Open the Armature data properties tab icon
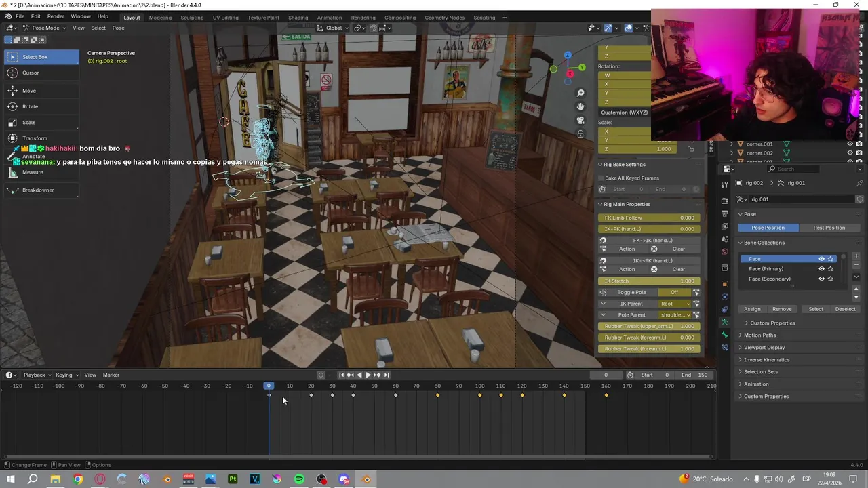The width and height of the screenshot is (868, 488). 724,323
